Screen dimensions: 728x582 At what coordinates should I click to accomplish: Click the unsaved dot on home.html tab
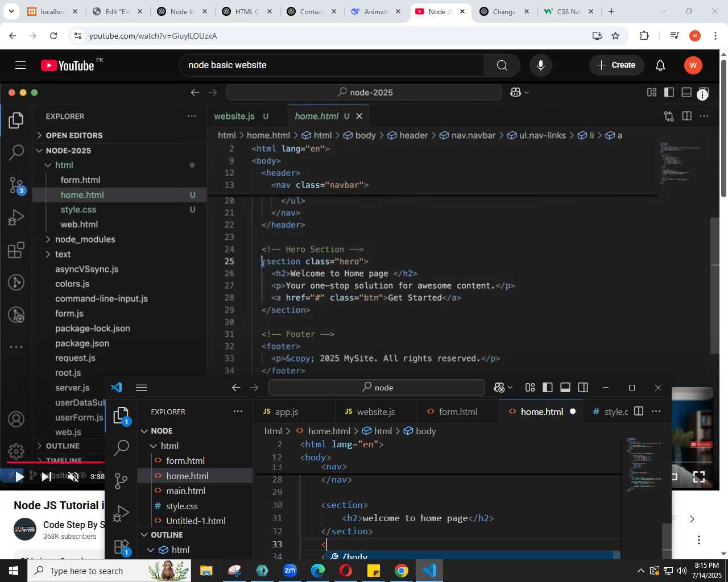573,411
